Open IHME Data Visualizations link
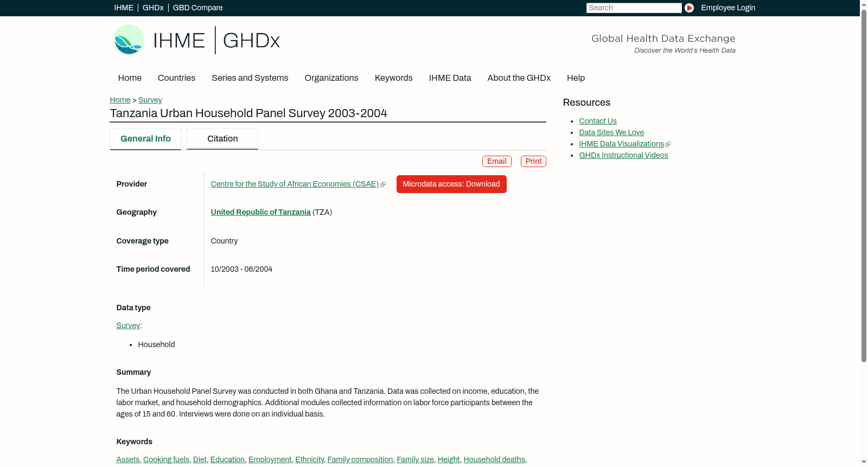 [x=621, y=144]
